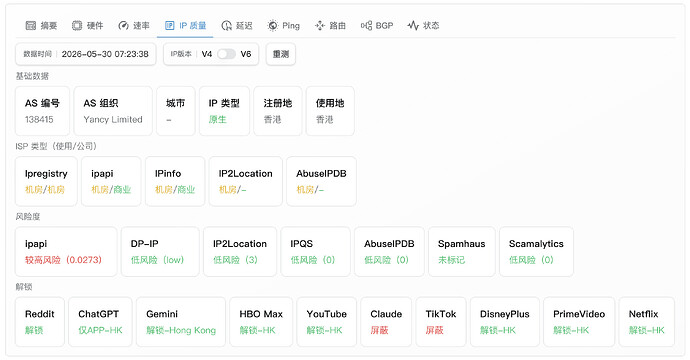Switch to the 硬件 hardware tab
Screen dimensions: 690x360
(x=88, y=26)
